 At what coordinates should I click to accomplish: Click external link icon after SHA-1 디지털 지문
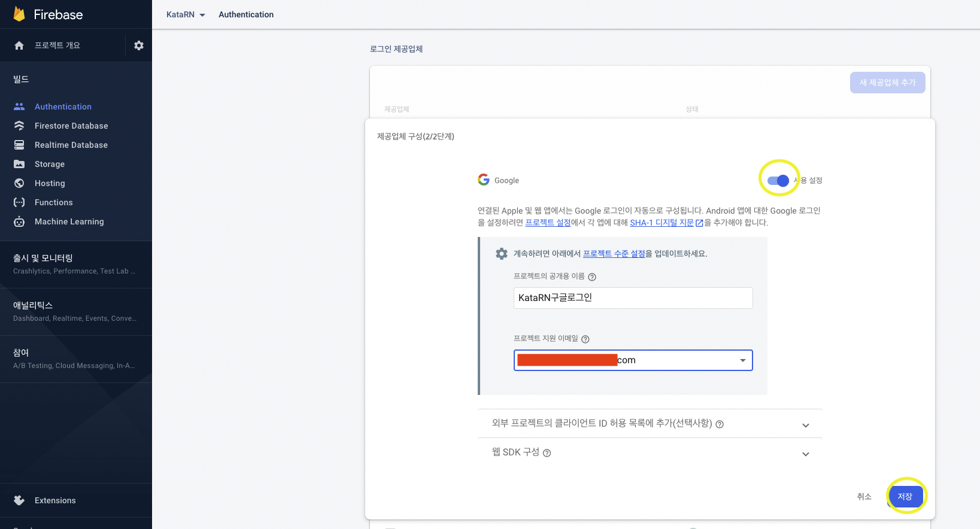click(699, 223)
